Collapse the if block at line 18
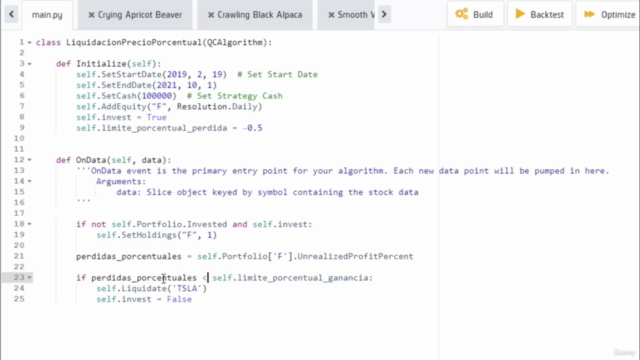The height and width of the screenshot is (360, 640). [x=29, y=224]
